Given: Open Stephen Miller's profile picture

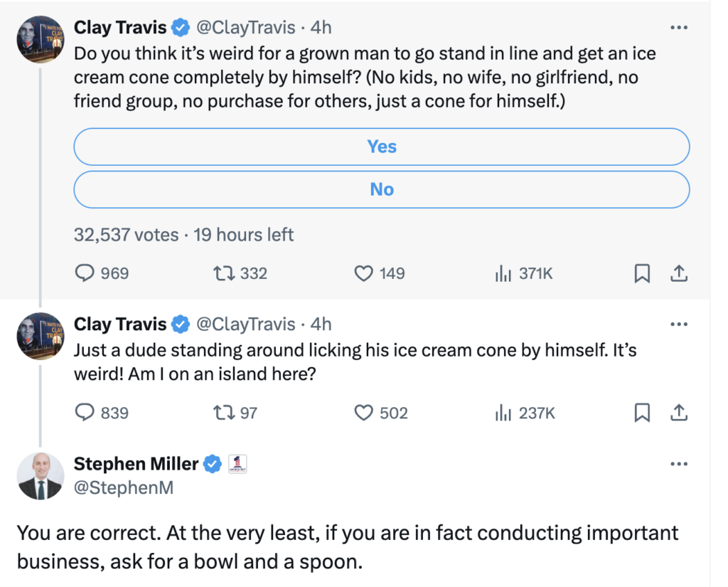Looking at the screenshot, I should coord(39,475).
